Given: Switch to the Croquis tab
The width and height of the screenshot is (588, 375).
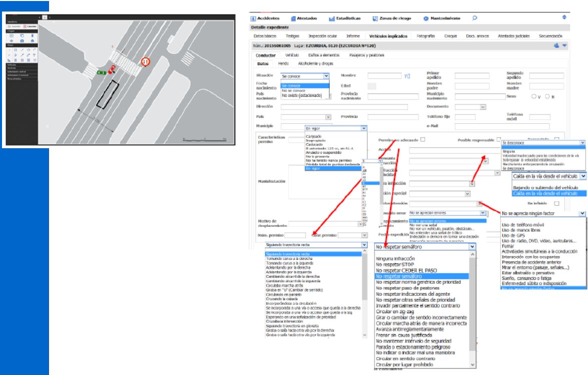Looking at the screenshot, I should 450,37.
